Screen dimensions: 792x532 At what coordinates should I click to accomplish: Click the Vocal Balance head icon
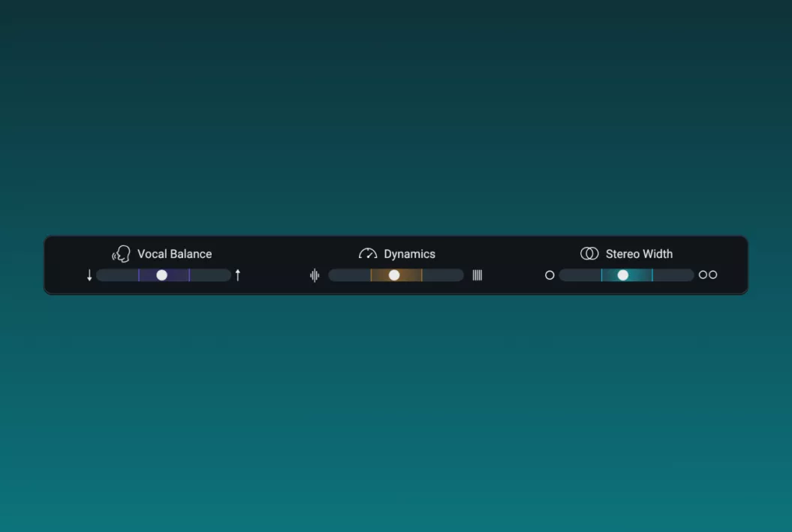[122, 254]
